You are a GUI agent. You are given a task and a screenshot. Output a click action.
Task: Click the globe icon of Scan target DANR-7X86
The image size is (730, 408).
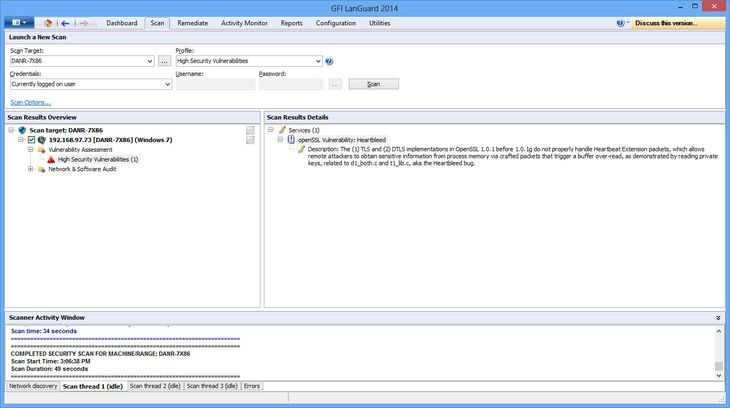click(22, 130)
